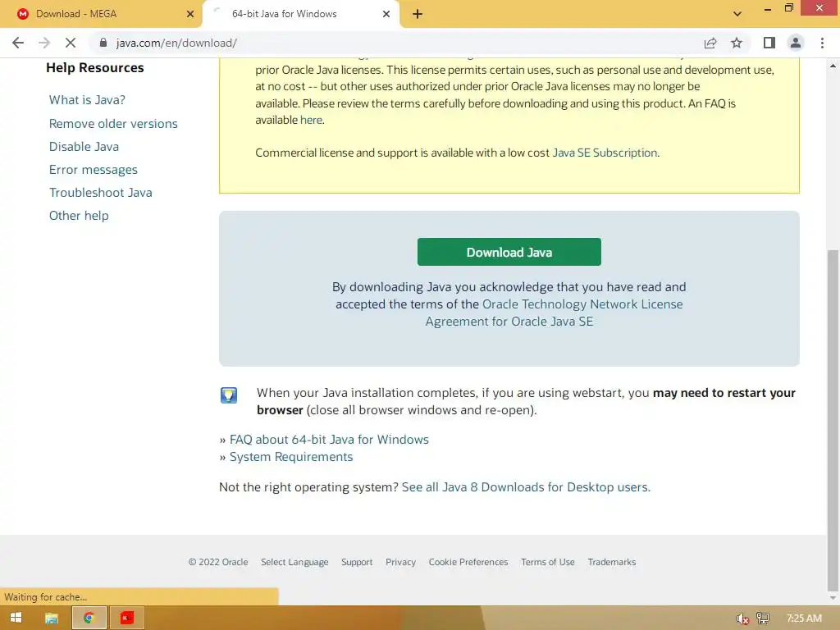This screenshot has height=630, width=840.
Task: Click the © 2022 Oracle text
Action: (218, 562)
